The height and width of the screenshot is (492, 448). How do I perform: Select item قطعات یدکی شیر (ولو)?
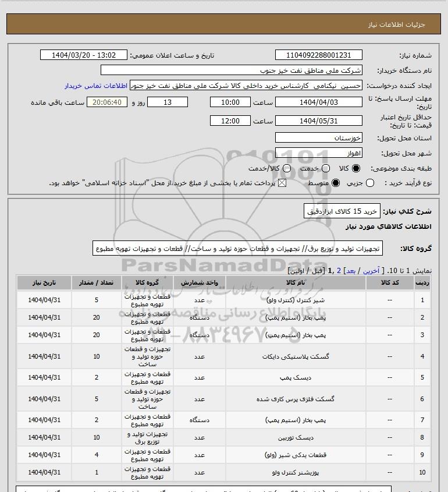(x=296, y=455)
